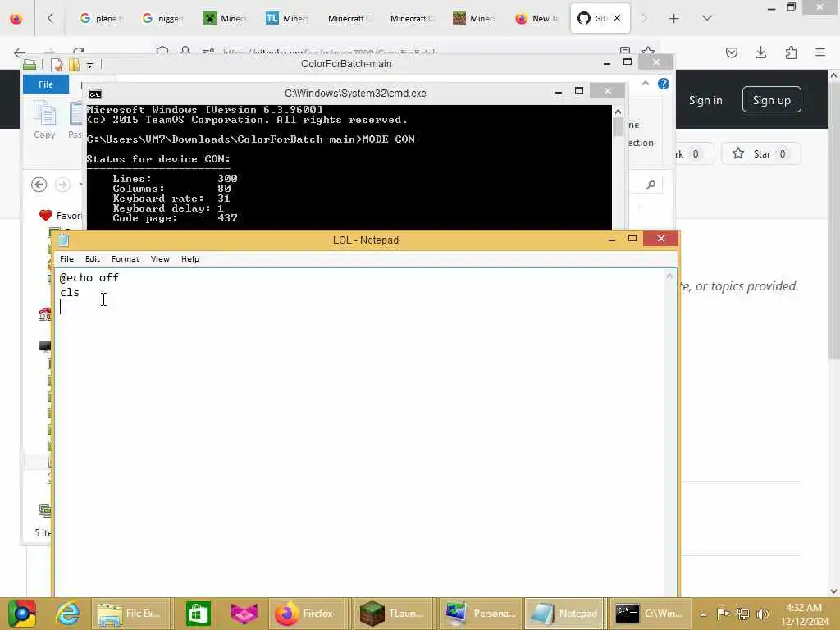
Task: Show hidden system tray icons
Action: point(704,614)
